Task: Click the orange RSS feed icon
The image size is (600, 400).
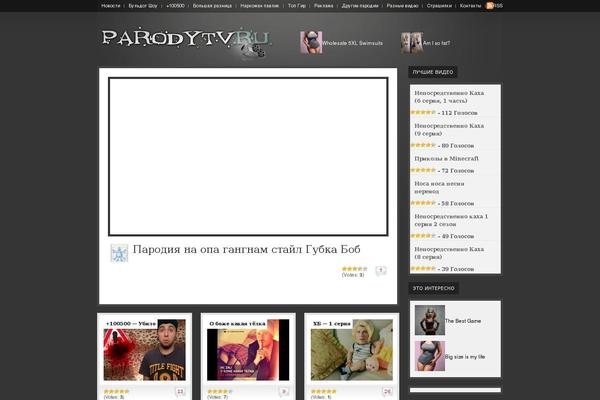Action: click(x=489, y=6)
